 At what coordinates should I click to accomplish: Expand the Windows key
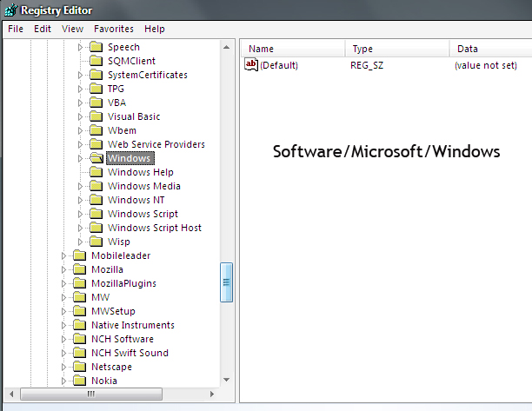pyautogui.click(x=80, y=158)
